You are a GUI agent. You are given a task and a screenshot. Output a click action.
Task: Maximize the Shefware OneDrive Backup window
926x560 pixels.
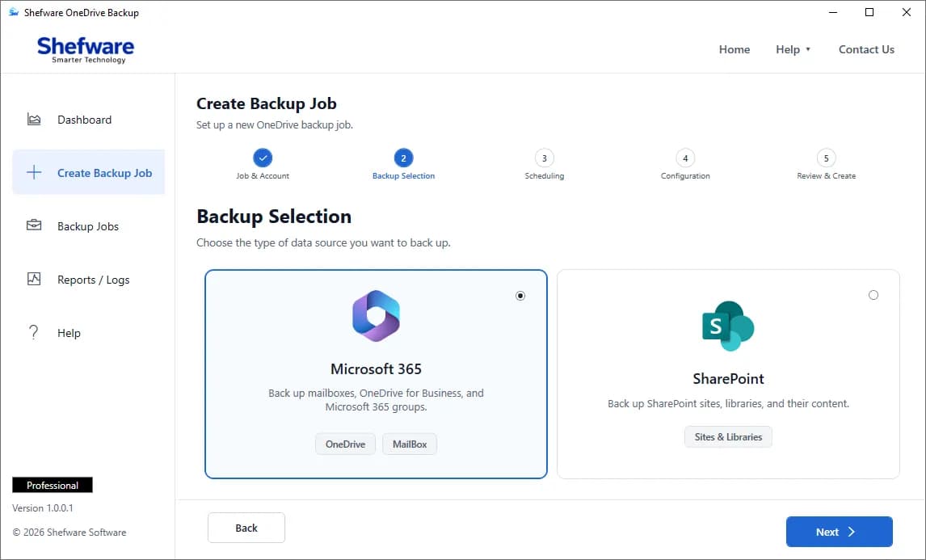pos(869,12)
